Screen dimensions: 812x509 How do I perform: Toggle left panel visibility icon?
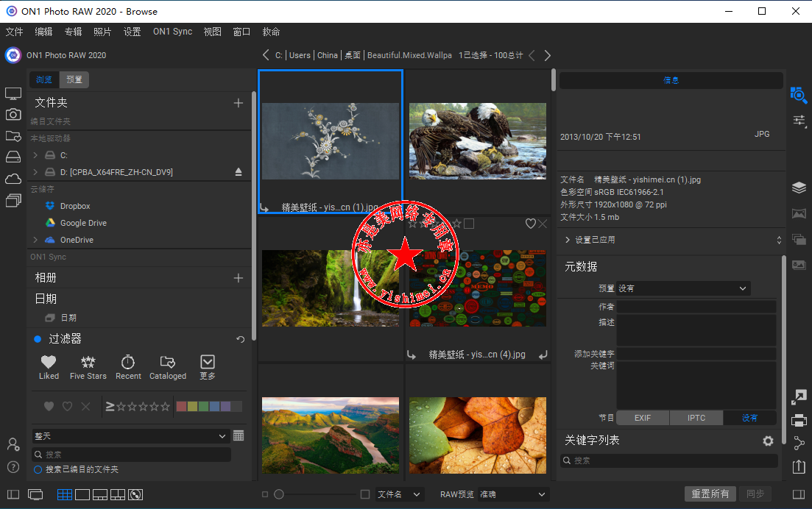click(x=13, y=494)
